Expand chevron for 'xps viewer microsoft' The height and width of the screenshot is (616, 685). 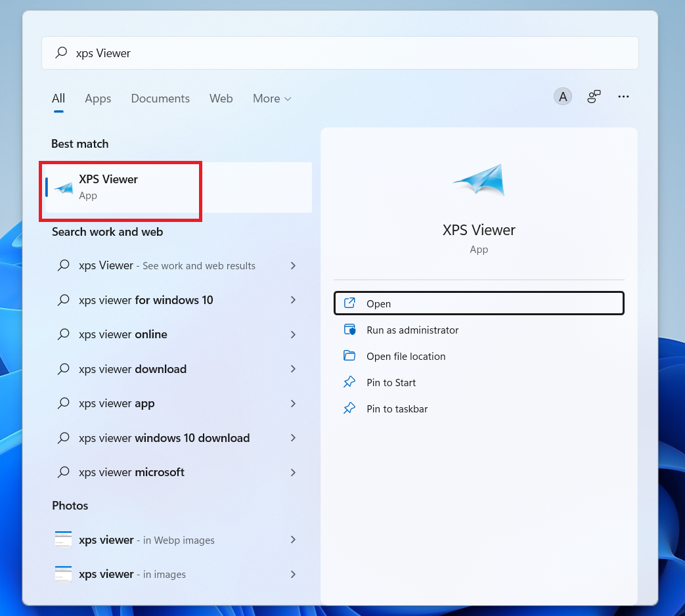coord(293,472)
